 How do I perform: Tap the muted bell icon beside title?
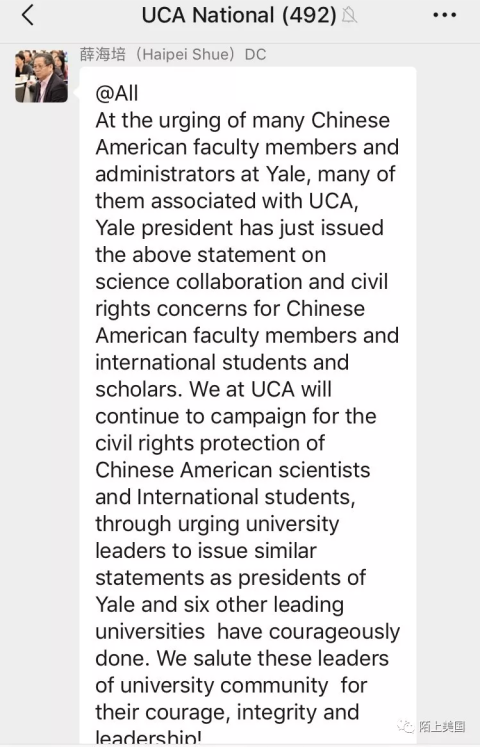[x=349, y=16]
